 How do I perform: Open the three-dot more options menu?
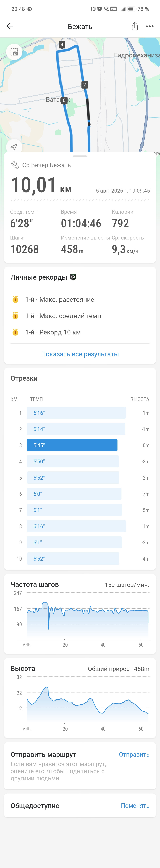(x=150, y=26)
